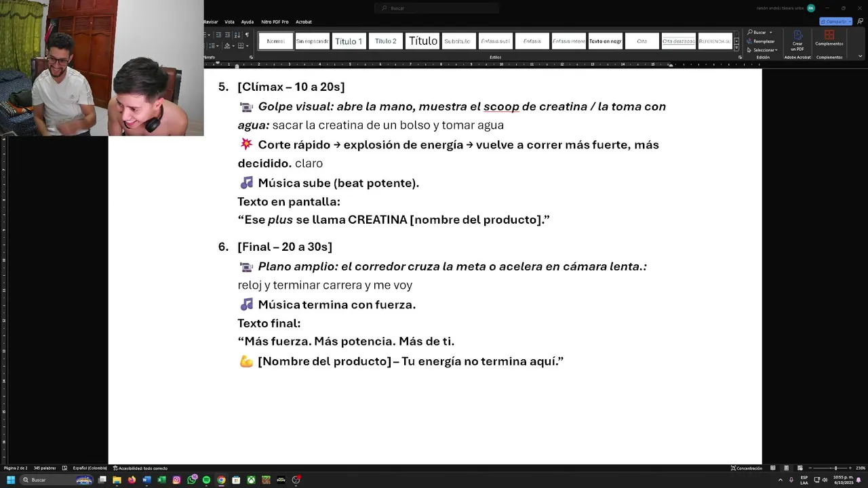
Task: Click the zoom in plus button
Action: pyautogui.click(x=850, y=468)
